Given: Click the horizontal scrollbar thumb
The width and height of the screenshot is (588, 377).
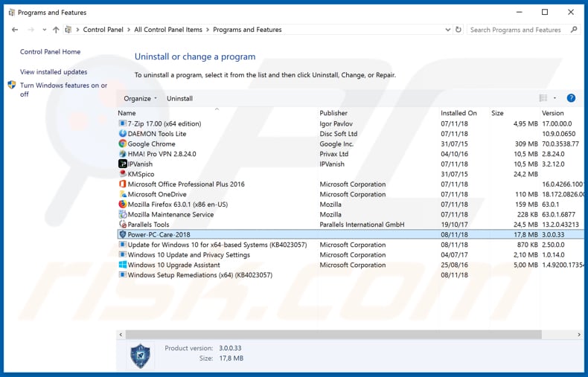Looking at the screenshot, I should (x=333, y=335).
